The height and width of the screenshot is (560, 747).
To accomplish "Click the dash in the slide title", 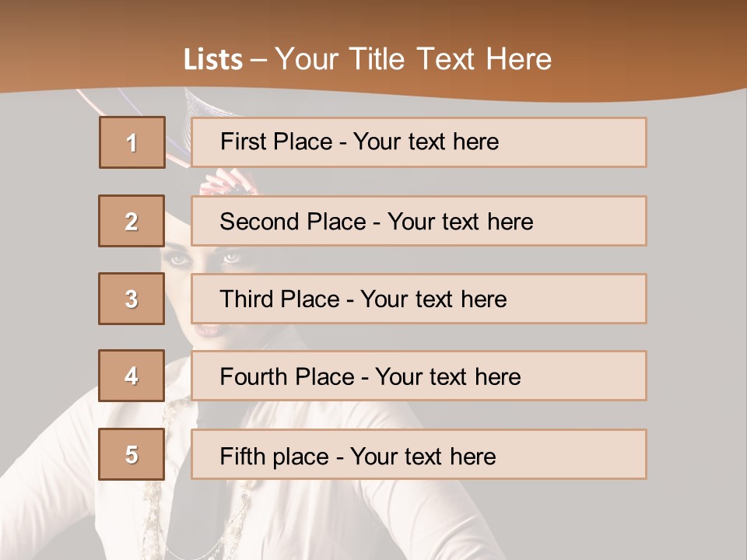I will pos(258,60).
